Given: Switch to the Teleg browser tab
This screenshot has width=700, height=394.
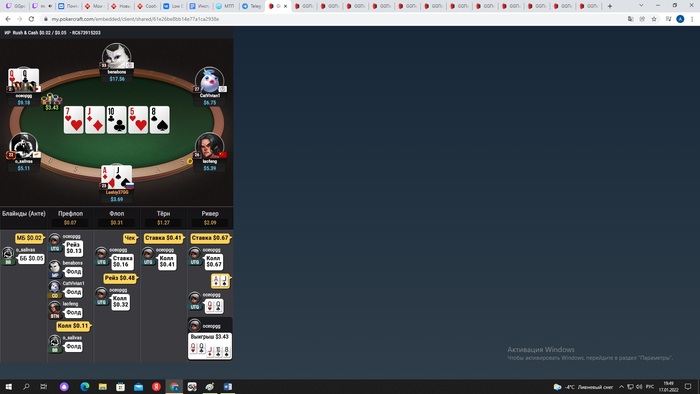Looking at the screenshot, I should (x=251, y=6).
